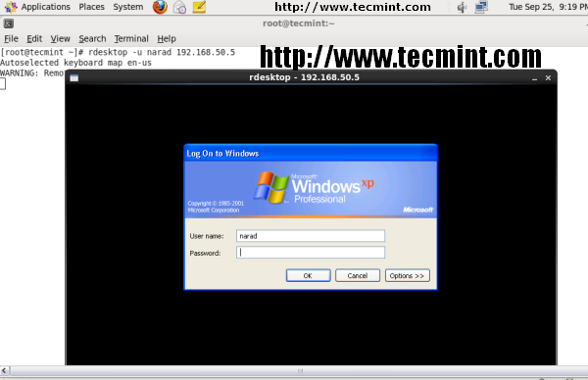The height and width of the screenshot is (380, 588).
Task: Click the horizontal scrollbar left arrow
Action: tap(4, 370)
